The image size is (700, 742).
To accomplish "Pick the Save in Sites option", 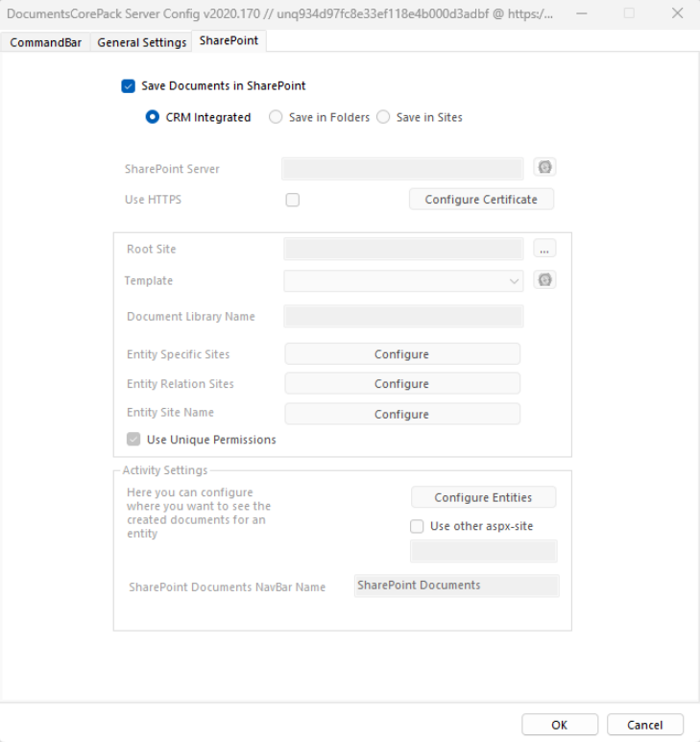I will point(383,117).
